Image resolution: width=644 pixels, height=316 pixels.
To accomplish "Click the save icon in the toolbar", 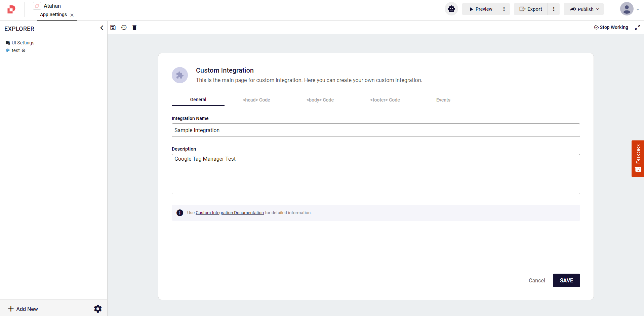I will pos(113,28).
